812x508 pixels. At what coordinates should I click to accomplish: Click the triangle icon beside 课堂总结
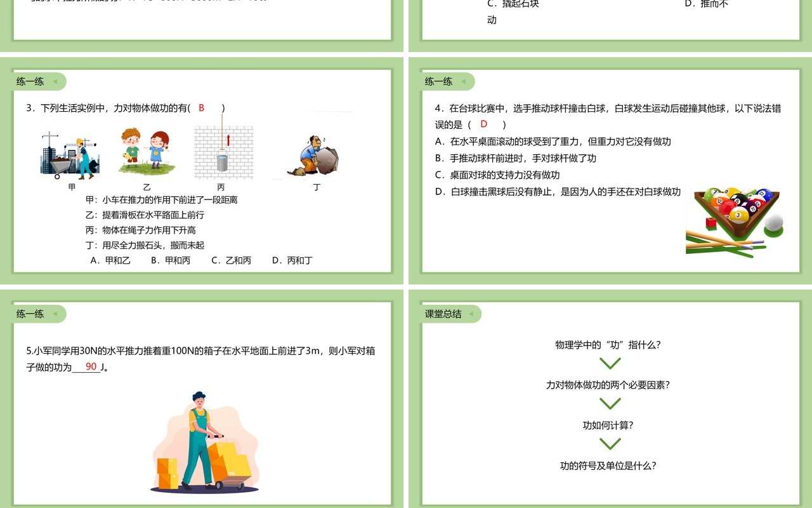point(470,314)
